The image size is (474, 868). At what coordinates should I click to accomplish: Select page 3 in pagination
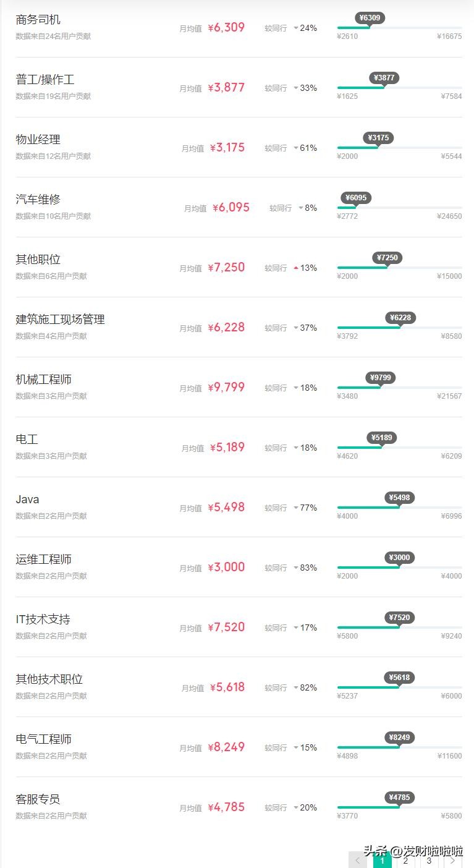tap(429, 860)
